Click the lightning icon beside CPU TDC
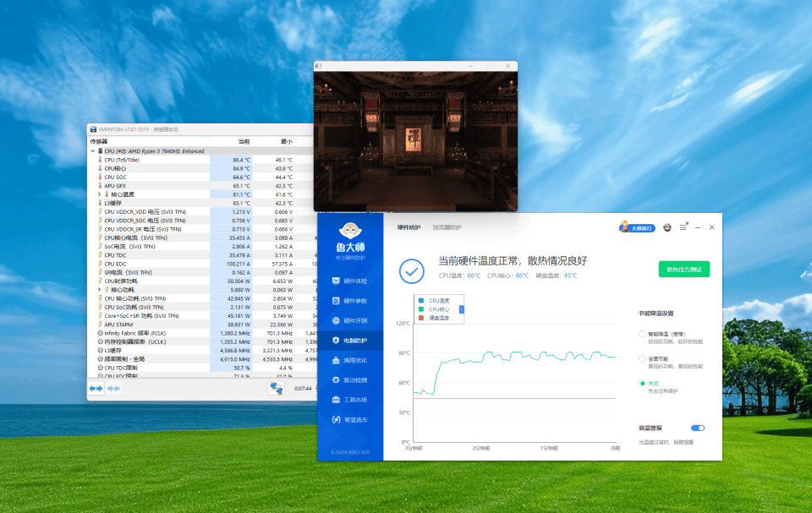The width and height of the screenshot is (812, 513). click(100, 255)
